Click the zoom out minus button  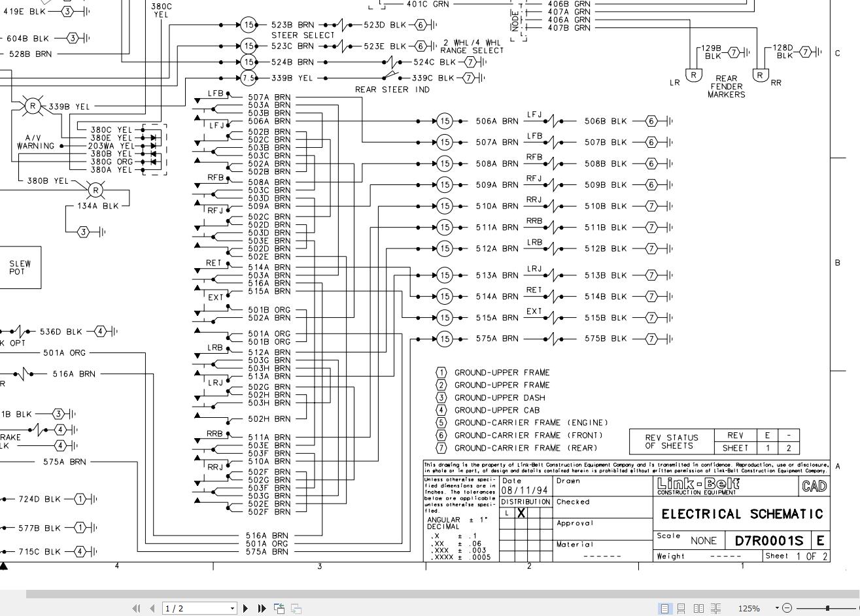(787, 608)
